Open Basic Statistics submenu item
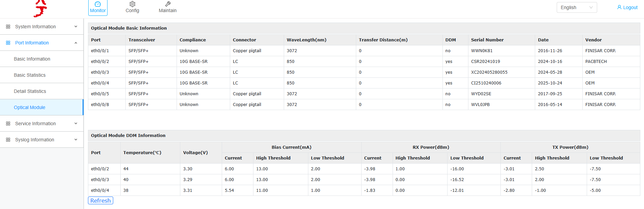This screenshot has width=644, height=209. (x=30, y=75)
